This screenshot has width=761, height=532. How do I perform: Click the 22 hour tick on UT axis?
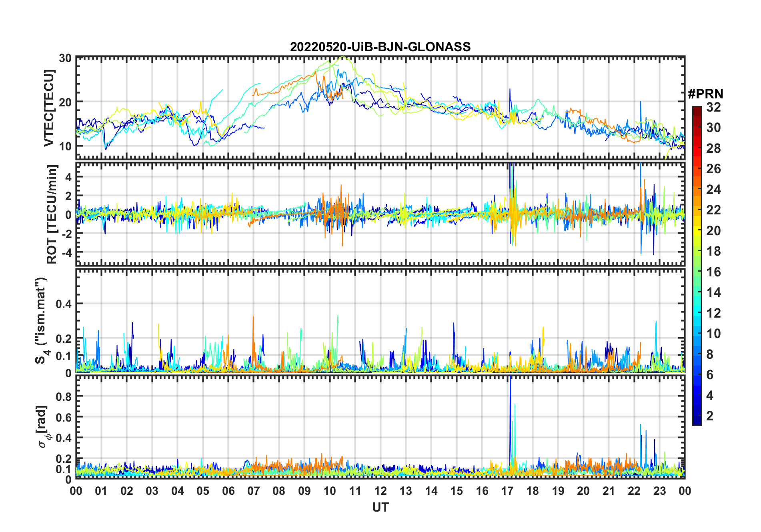click(634, 491)
